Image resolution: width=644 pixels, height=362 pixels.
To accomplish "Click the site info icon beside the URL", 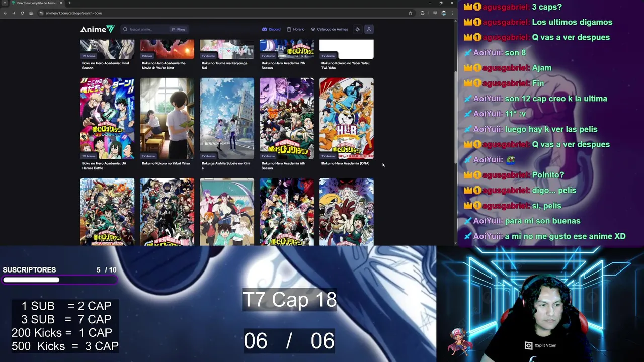I will tap(41, 13).
